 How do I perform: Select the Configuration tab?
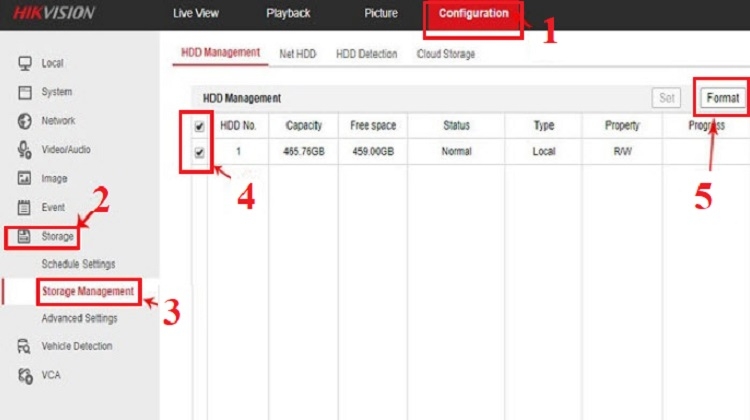[474, 13]
